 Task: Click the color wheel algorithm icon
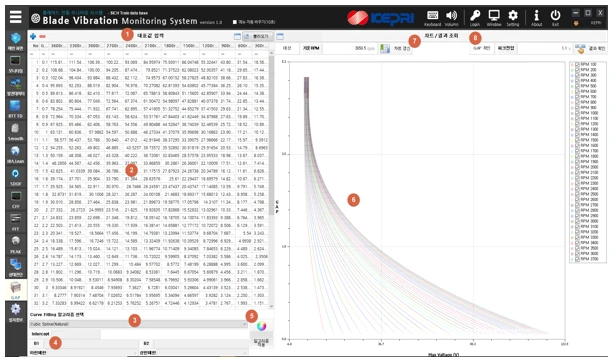(261, 326)
